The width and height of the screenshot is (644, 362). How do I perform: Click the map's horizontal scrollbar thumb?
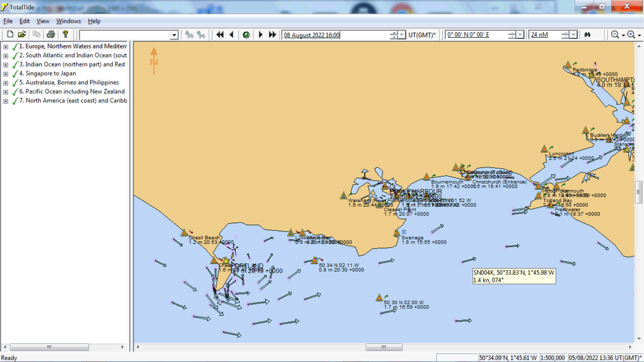pyautogui.click(x=384, y=347)
